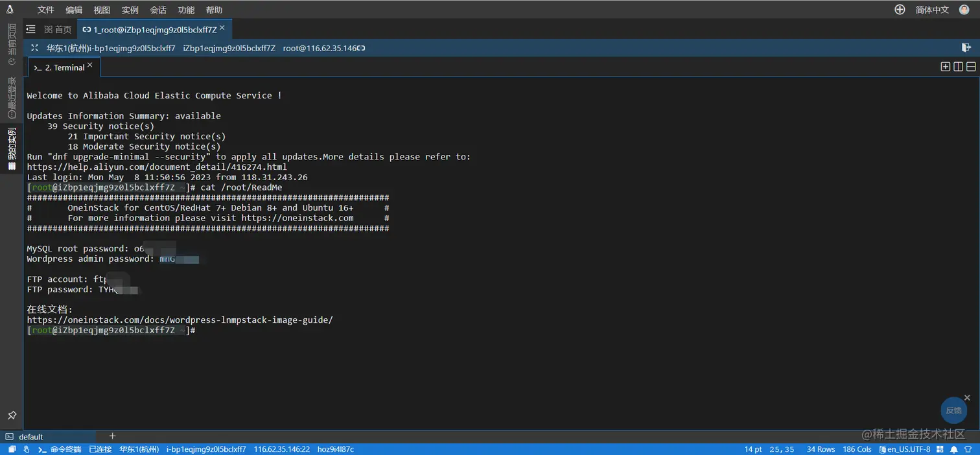Click the fullscreen expand arrows icon
This screenshot has height=455, width=980.
pyautogui.click(x=35, y=48)
